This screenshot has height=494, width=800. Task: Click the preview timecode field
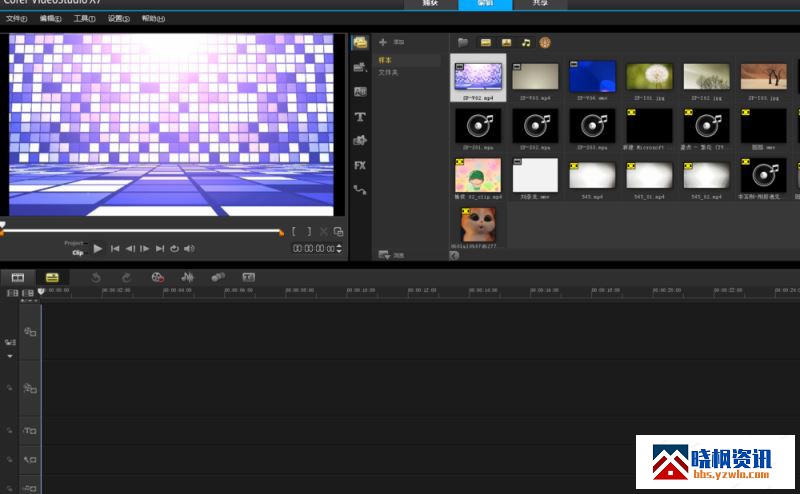coord(313,249)
